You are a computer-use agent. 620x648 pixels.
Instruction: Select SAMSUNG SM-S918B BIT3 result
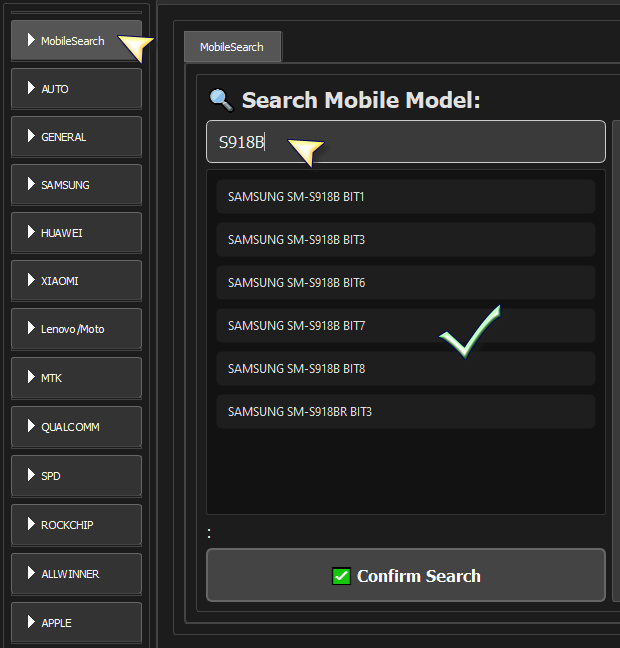pos(406,240)
